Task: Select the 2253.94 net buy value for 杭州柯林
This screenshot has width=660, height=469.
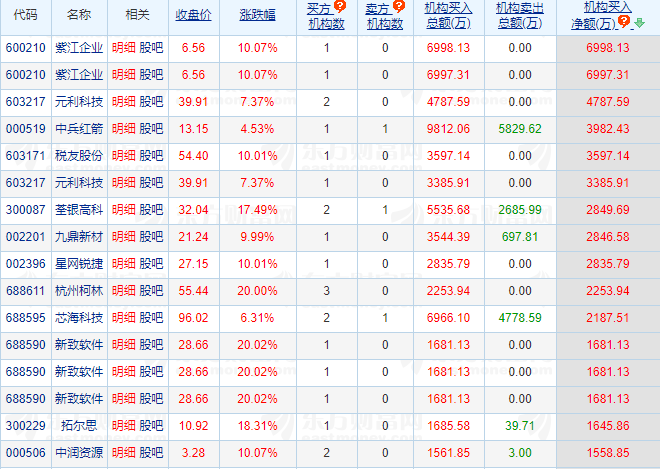Action: [608, 291]
